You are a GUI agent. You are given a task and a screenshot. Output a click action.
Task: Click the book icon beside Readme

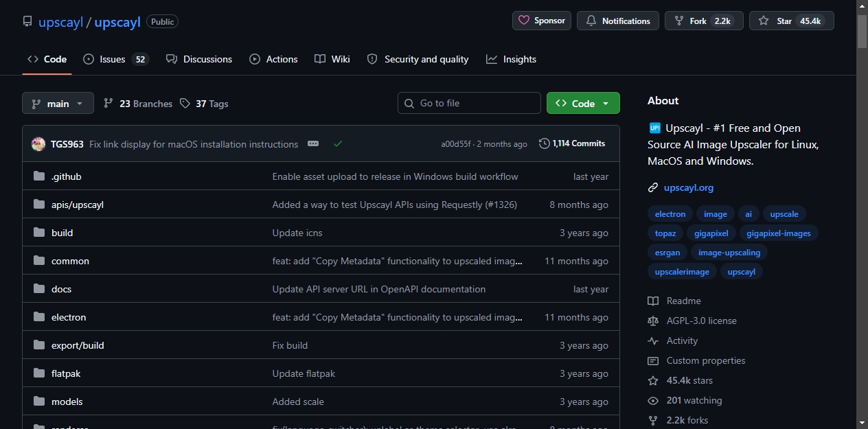[x=653, y=301]
